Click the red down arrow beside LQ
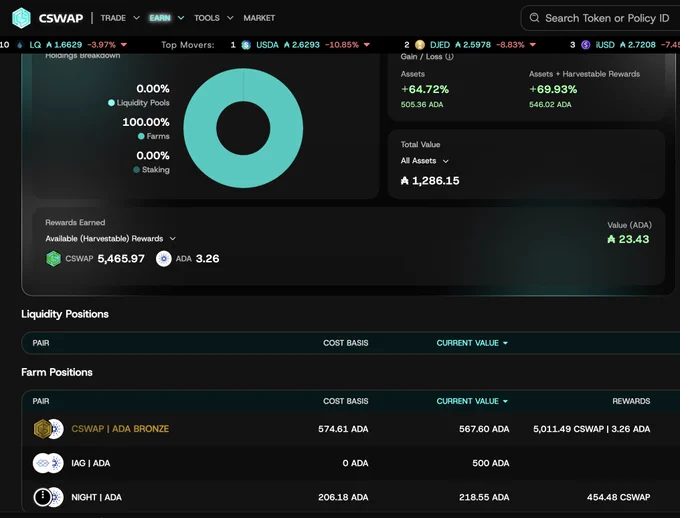The width and height of the screenshot is (680, 518). pos(124,45)
